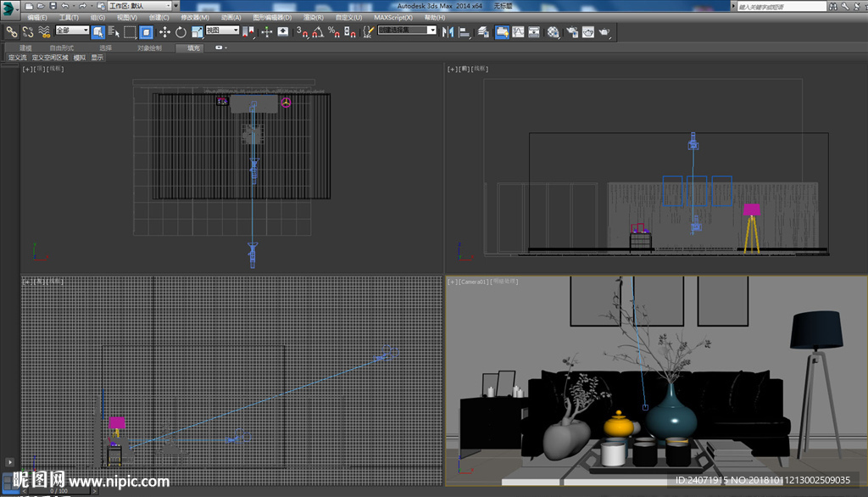Image resolution: width=868 pixels, height=497 pixels.
Task: Click the Render Production teapot icon
Action: pyautogui.click(x=604, y=32)
